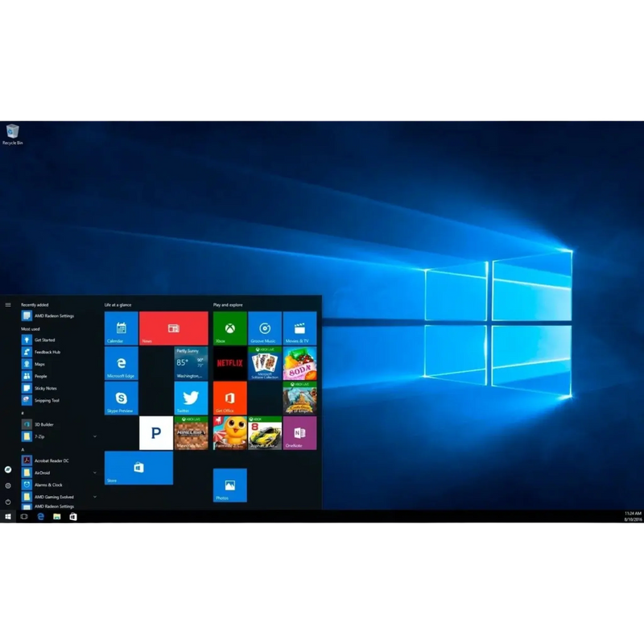Image resolution: width=644 pixels, height=644 pixels.
Task: Open the Store tile
Action: coord(139,468)
